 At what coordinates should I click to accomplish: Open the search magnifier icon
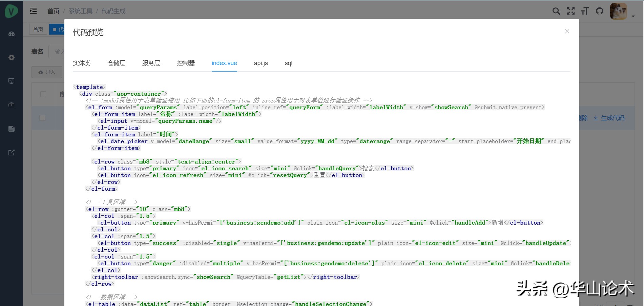coord(556,11)
